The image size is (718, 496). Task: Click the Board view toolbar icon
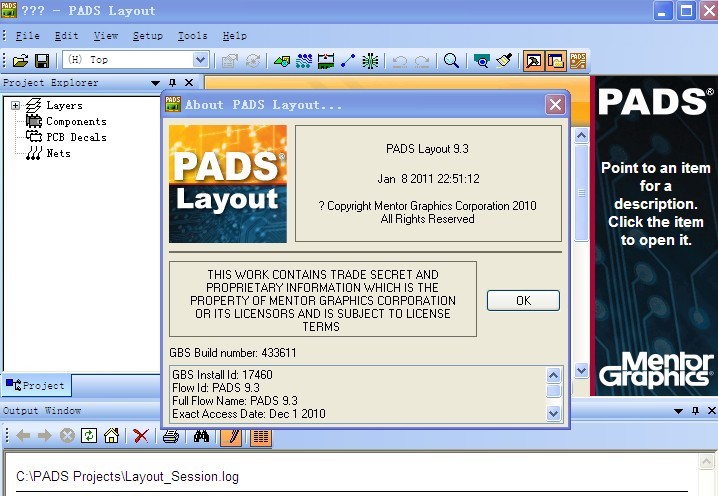(x=481, y=60)
